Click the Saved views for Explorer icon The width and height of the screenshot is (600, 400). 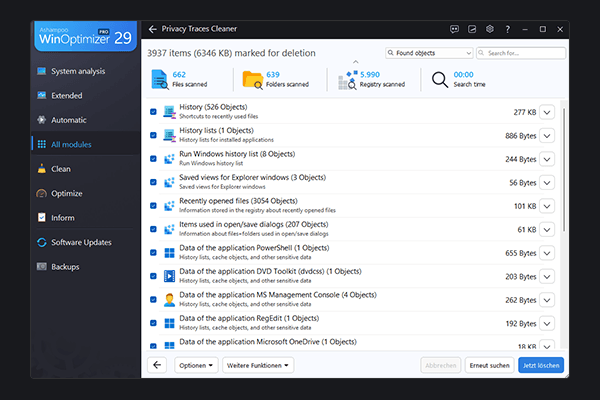[x=169, y=182]
